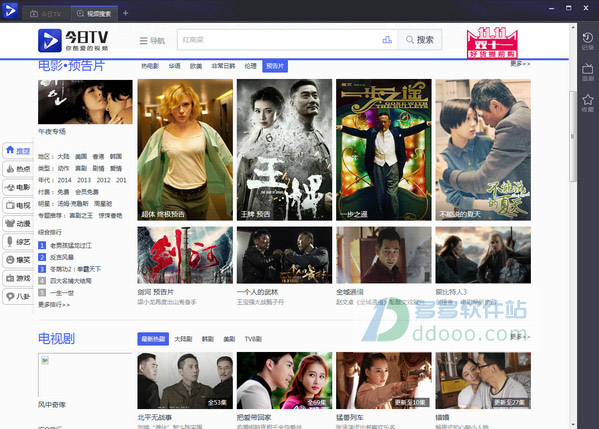Select the 欧美 movie category tab
This screenshot has width=599, height=429.
point(196,66)
